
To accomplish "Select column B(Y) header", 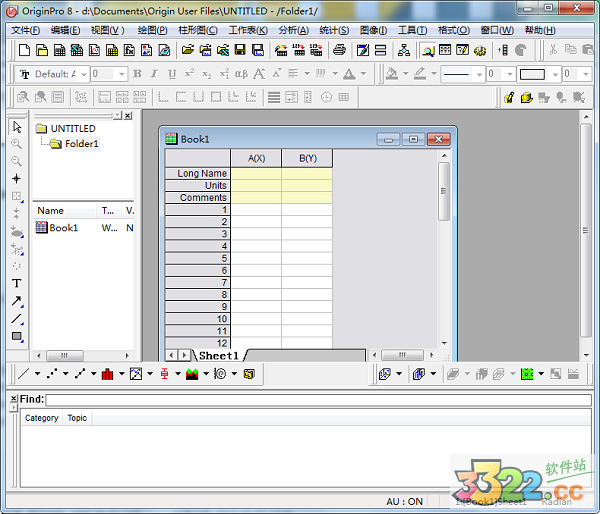I will [307, 158].
